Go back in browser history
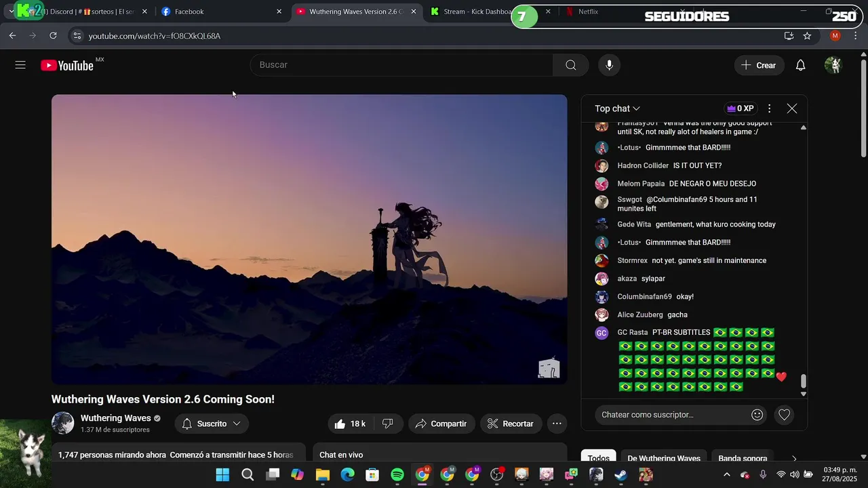This screenshot has height=488, width=868. coord(12,36)
